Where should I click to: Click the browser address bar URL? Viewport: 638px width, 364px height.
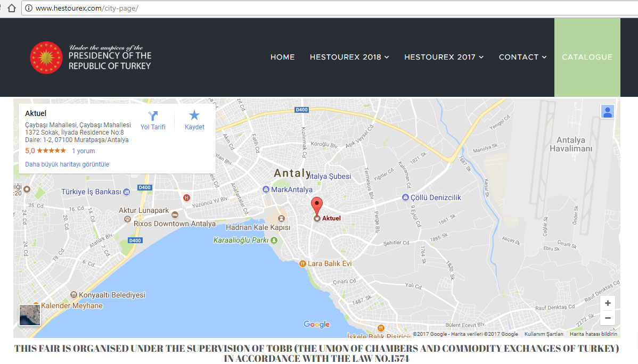[x=87, y=8]
